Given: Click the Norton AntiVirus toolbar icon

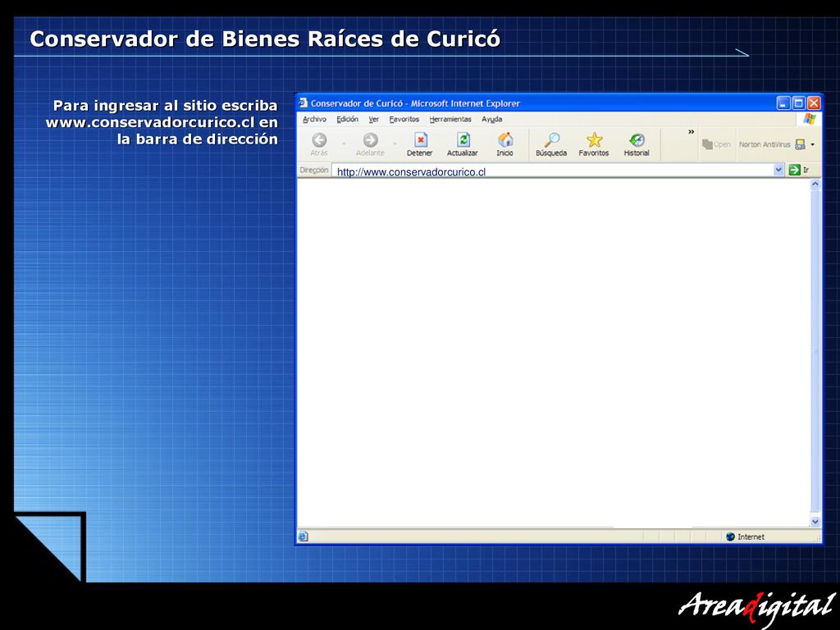Looking at the screenshot, I should click(801, 144).
